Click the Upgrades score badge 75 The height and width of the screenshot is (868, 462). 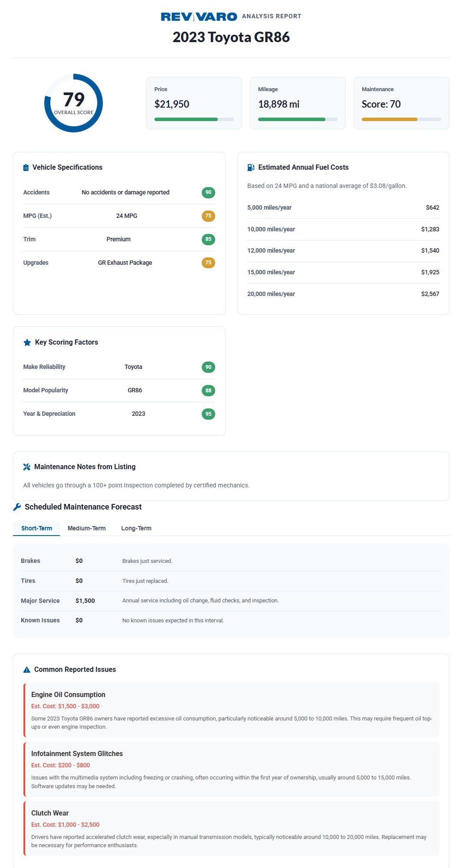pos(208,263)
